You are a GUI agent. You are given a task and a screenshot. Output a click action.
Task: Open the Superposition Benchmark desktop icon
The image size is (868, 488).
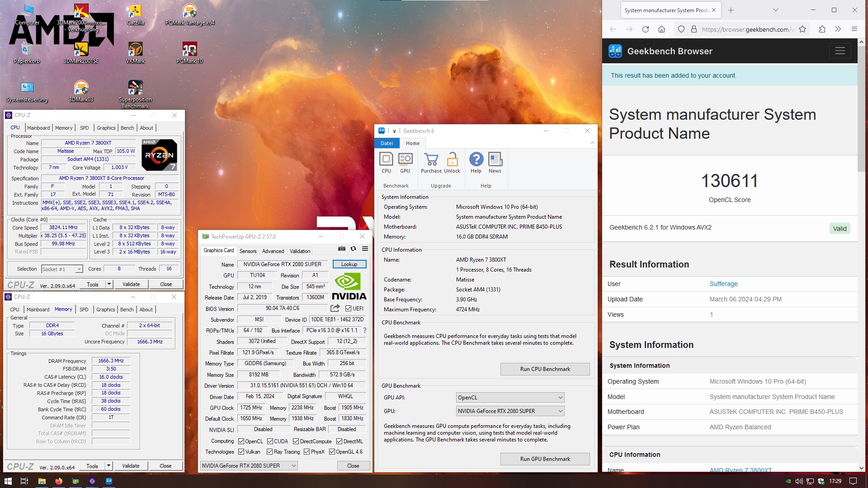(x=135, y=94)
